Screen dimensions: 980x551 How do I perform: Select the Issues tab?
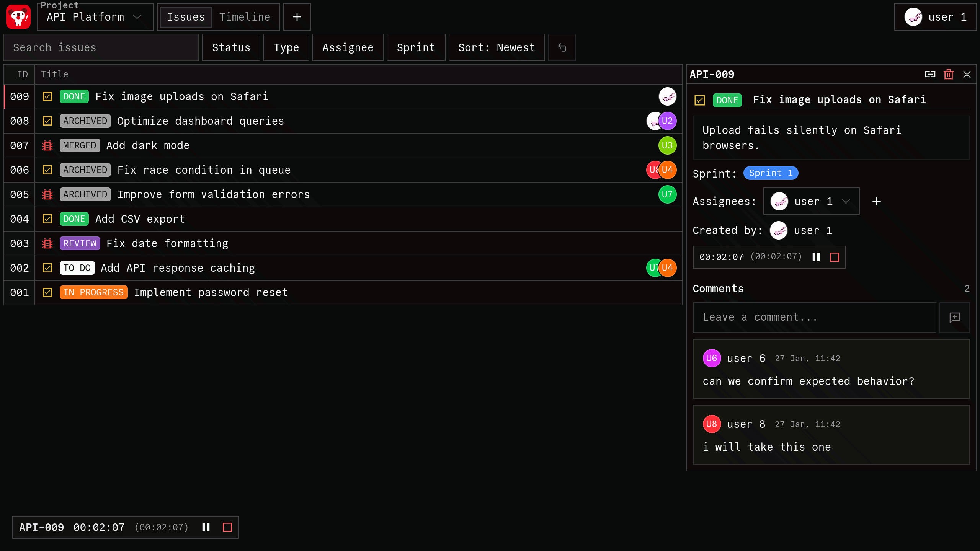tap(186, 17)
